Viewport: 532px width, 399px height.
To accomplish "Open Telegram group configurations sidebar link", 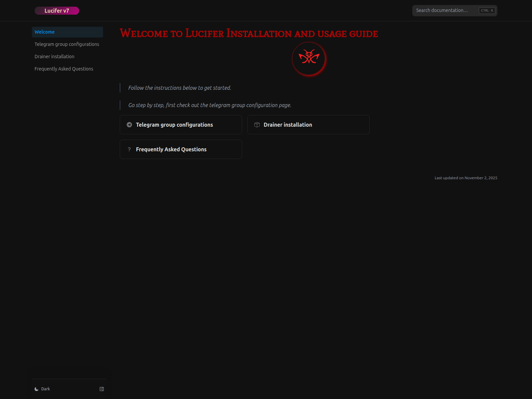I will point(67,44).
